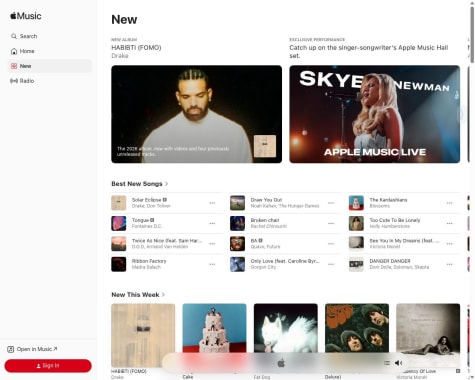
Task: Click the magnifying glass search icon
Action: 14,36
